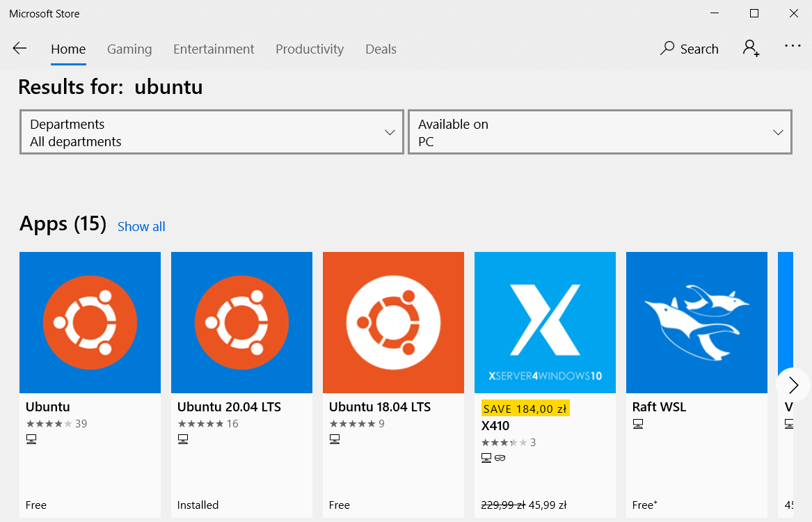Image resolution: width=812 pixels, height=522 pixels.
Task: Click the PC device icon under Ubuntu 20.04 LTS
Action: tap(183, 439)
